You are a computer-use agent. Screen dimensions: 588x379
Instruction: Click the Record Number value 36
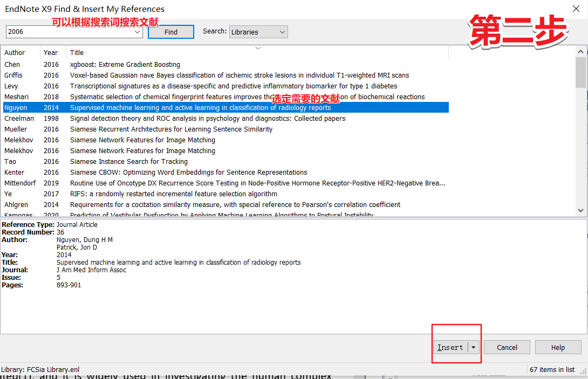60,232
